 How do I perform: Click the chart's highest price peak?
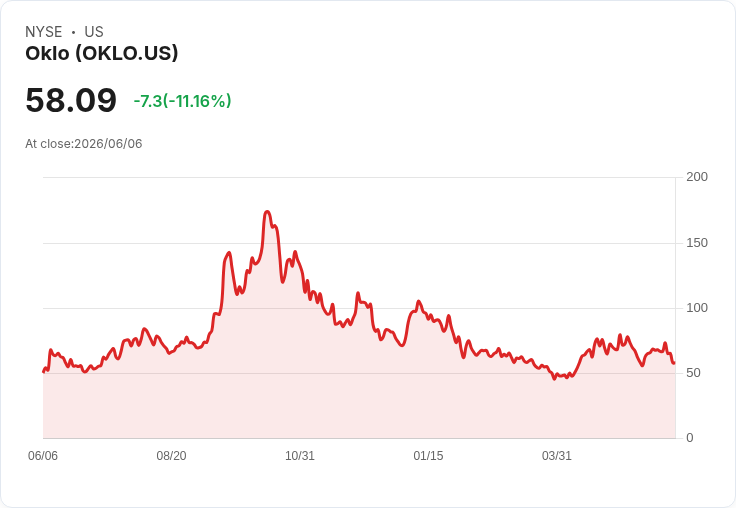(267, 212)
